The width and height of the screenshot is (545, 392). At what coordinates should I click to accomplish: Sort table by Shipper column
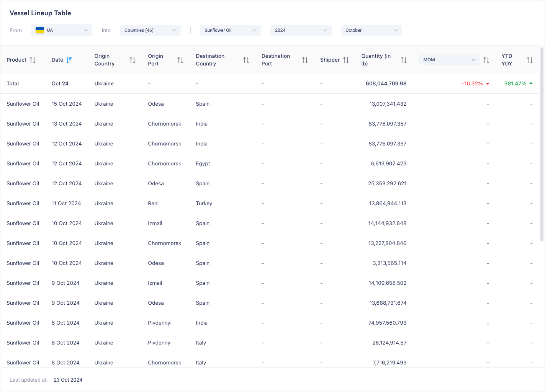pos(346,60)
